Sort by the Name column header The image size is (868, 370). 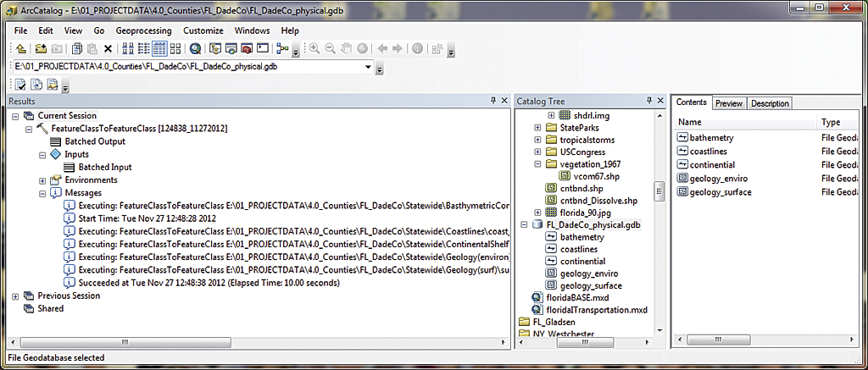click(x=745, y=122)
